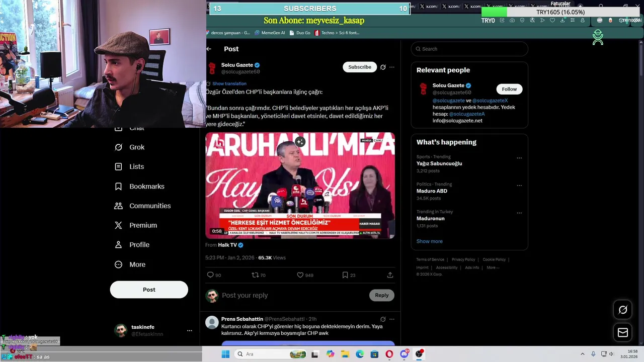Click the sparkle icon on top of the video
Viewport: 644px width, 362px height.
(x=300, y=142)
